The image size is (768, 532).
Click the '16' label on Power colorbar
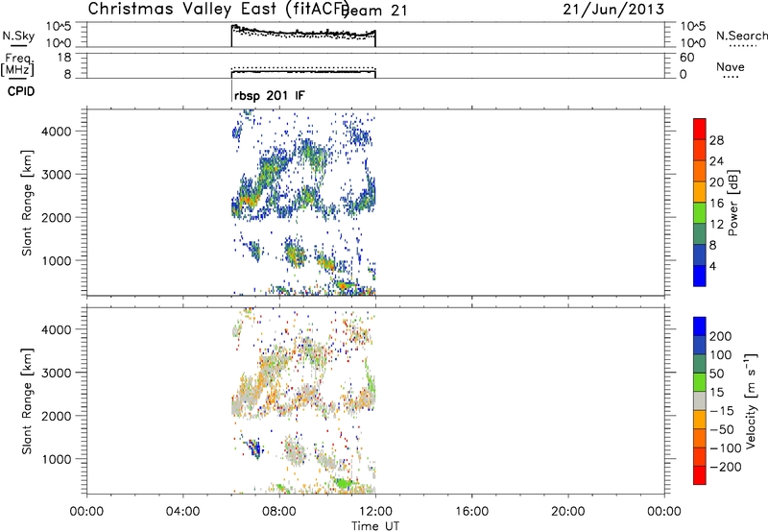(716, 204)
